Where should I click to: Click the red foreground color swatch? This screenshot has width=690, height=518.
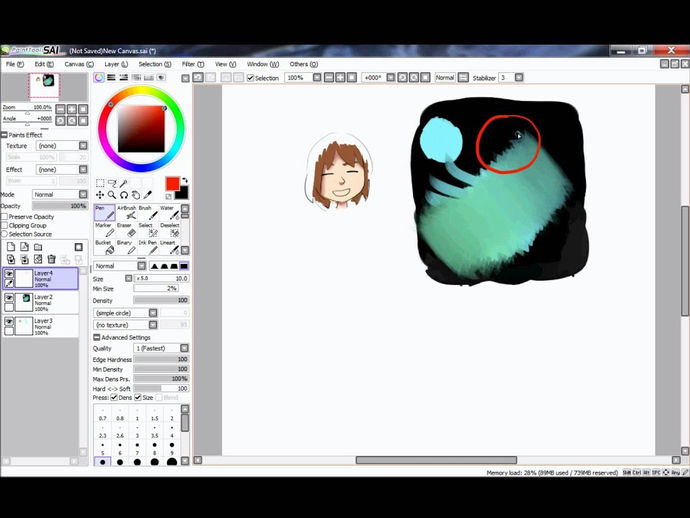(x=172, y=184)
